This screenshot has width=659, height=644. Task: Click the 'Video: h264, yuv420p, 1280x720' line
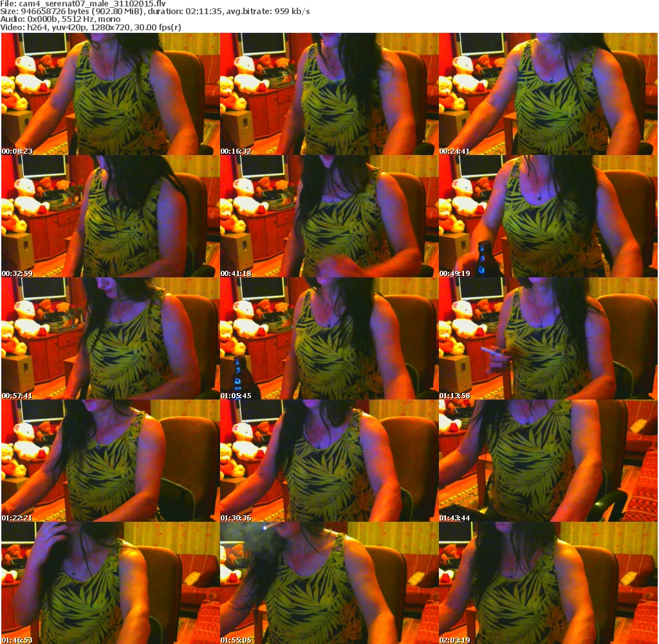click(x=91, y=28)
